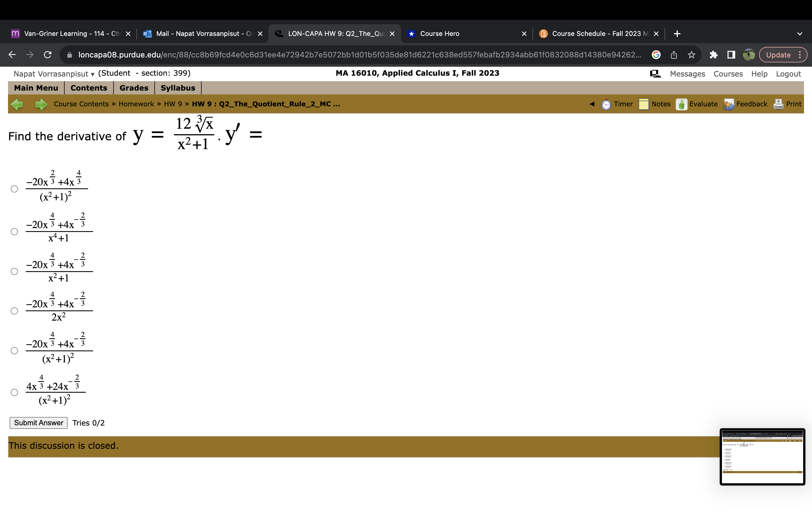This screenshot has width=812, height=528.
Task: Open the Grades menu item
Action: click(x=133, y=88)
